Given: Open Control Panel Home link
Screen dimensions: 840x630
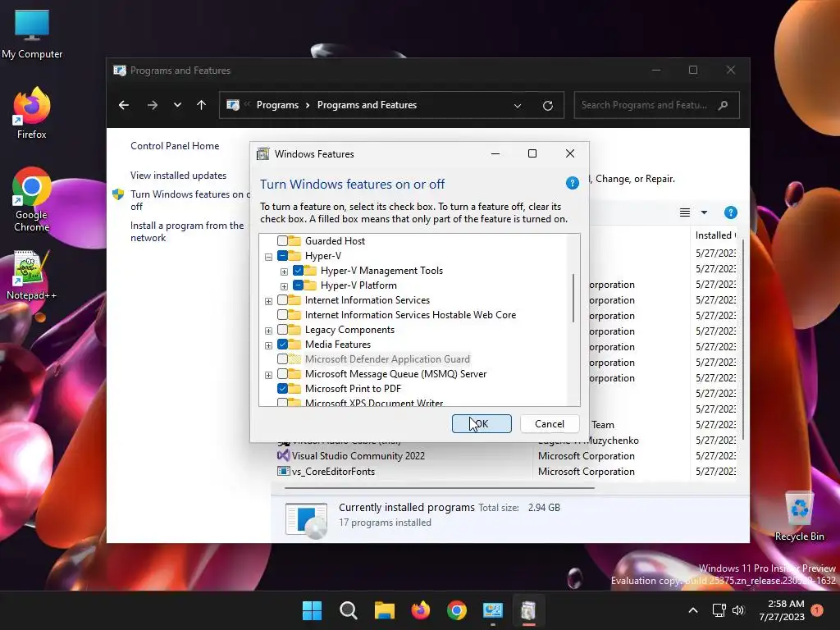Looking at the screenshot, I should pos(175,146).
